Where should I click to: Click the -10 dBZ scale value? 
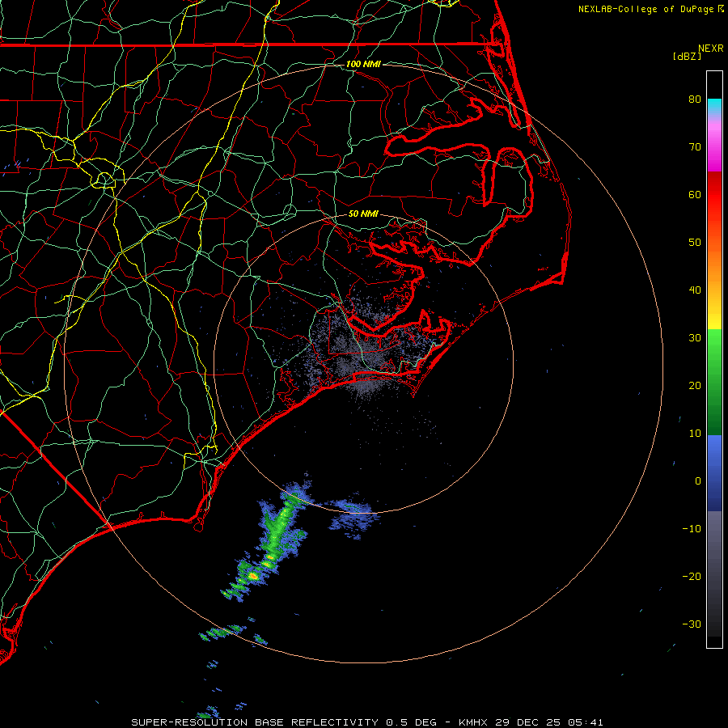coord(692,528)
